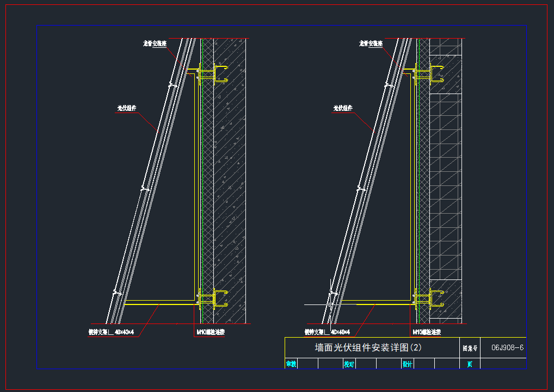Screen dimensions: 554x392
Task: Click the 页 cell in title block
Action: pyautogui.click(x=469, y=364)
